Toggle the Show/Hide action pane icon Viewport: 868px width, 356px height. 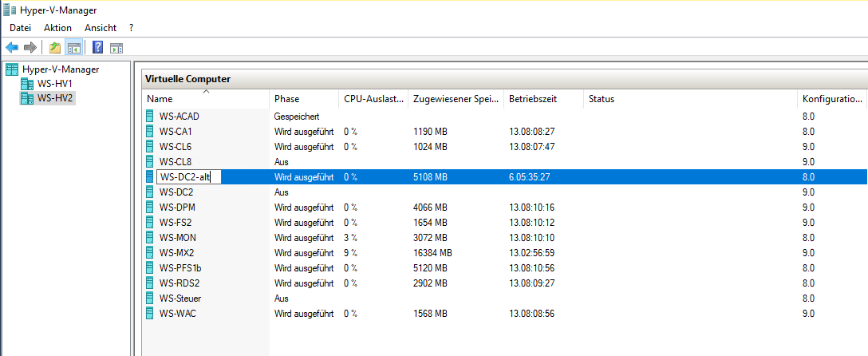tap(116, 48)
